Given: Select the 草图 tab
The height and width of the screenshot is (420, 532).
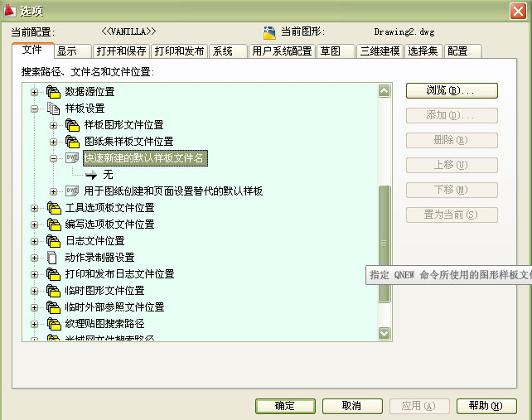Looking at the screenshot, I should pos(336,51).
